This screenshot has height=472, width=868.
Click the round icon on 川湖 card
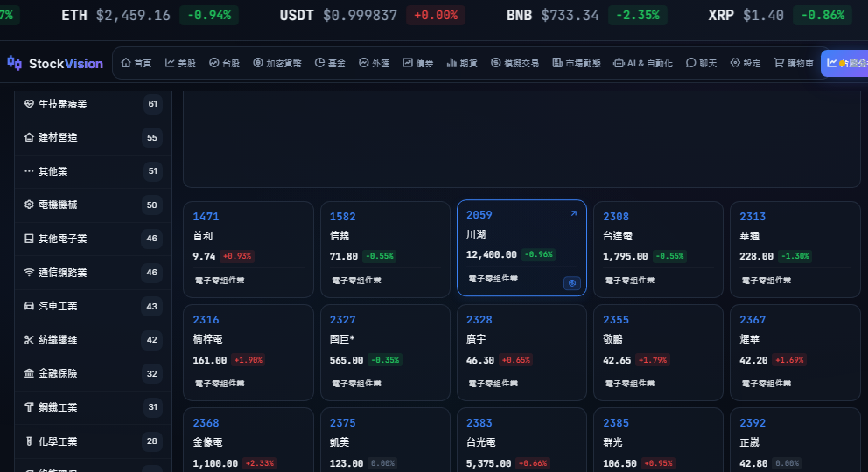click(572, 283)
